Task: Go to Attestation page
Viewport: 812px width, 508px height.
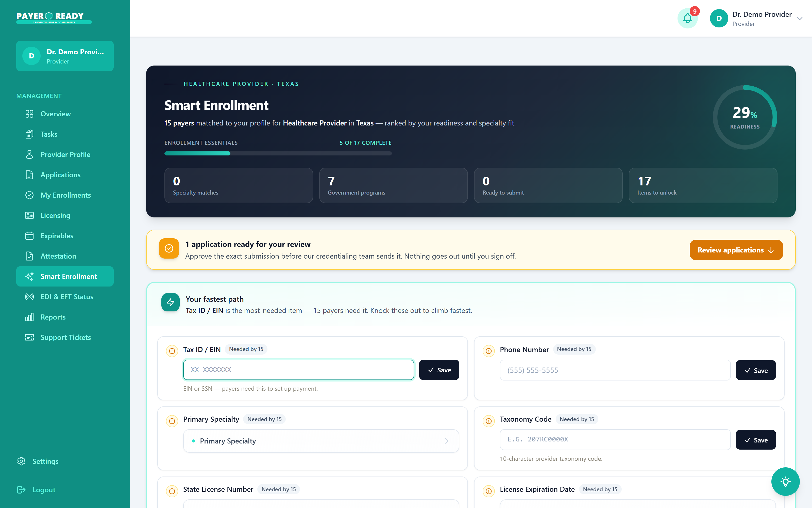Action: point(65,256)
